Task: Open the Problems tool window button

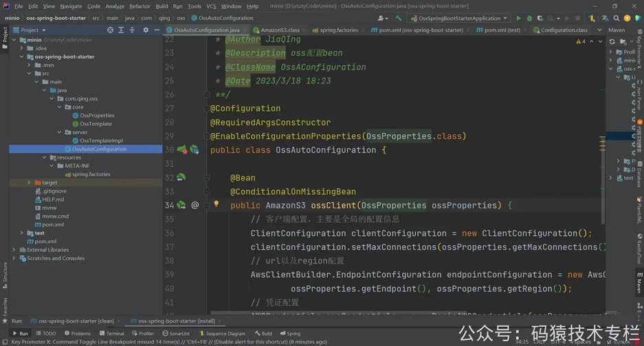Action: [x=78, y=333]
